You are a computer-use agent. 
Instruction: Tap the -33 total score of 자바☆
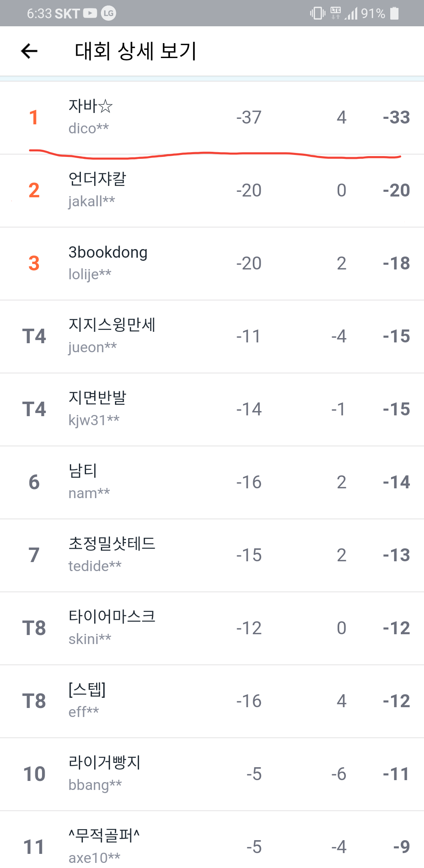tap(396, 117)
